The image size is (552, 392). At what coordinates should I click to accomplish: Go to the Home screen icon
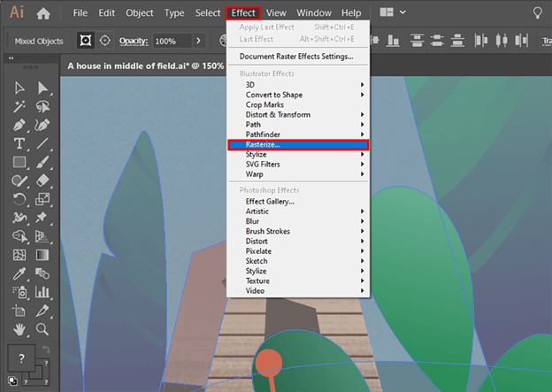(43, 13)
